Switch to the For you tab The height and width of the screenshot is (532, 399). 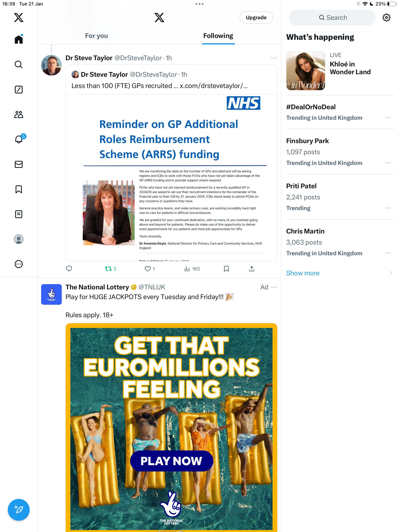[96, 36]
